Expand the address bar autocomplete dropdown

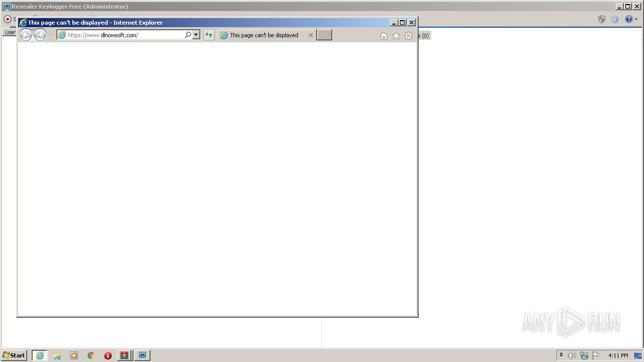(196, 35)
